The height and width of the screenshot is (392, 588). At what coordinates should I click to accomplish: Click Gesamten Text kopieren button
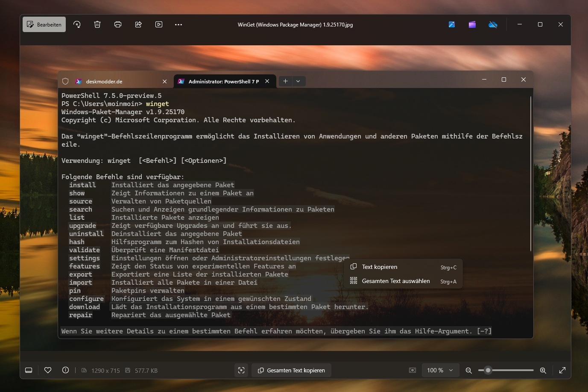[x=291, y=370]
